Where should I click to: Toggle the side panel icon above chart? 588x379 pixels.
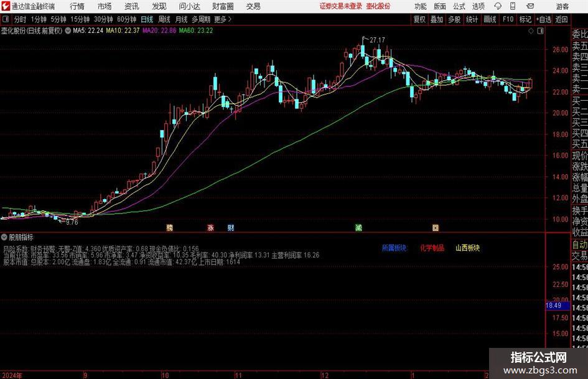tap(540, 31)
